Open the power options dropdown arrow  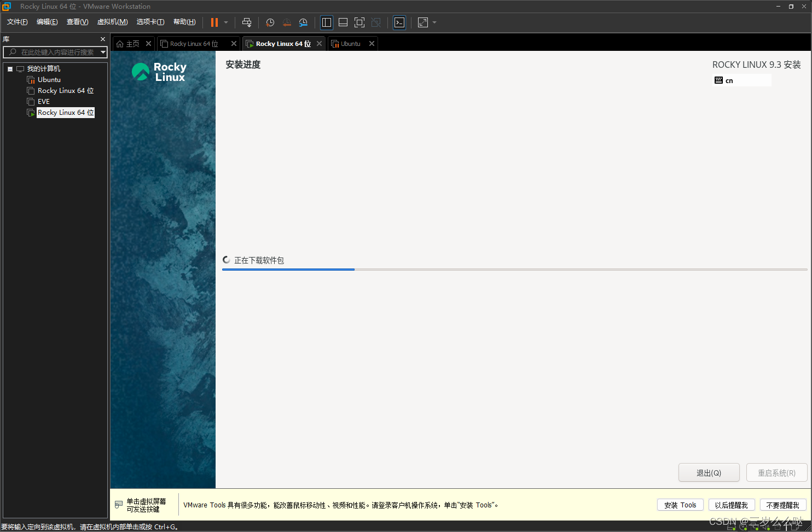coord(226,22)
